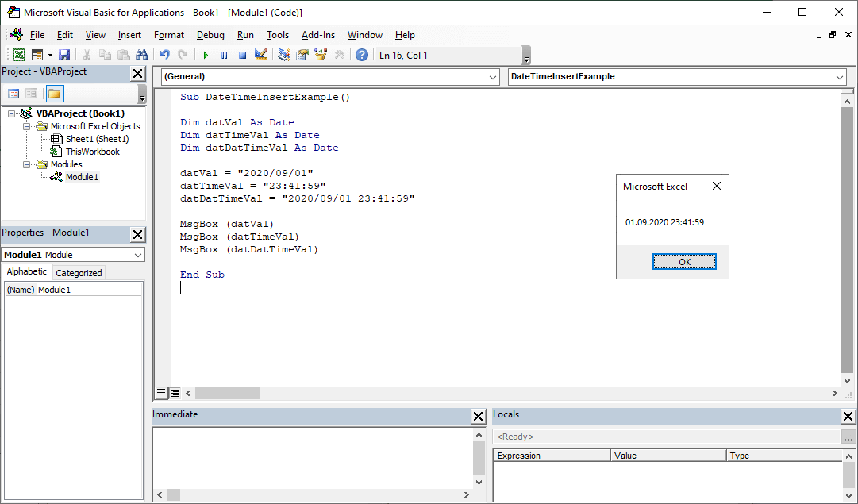This screenshot has width=858, height=504.
Task: Click toolbar options overflow arrow
Action: click(526, 56)
